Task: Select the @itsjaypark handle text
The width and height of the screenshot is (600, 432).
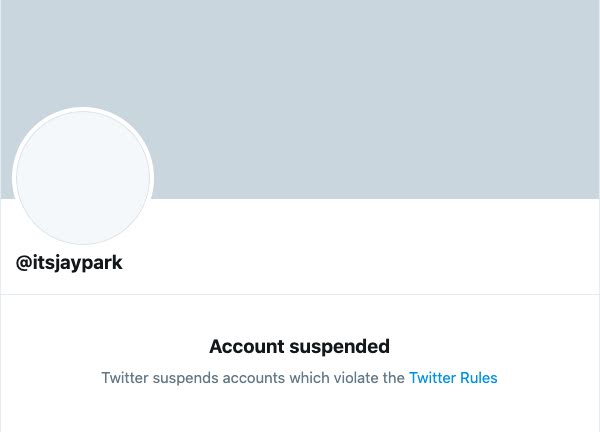Action: pos(69,264)
